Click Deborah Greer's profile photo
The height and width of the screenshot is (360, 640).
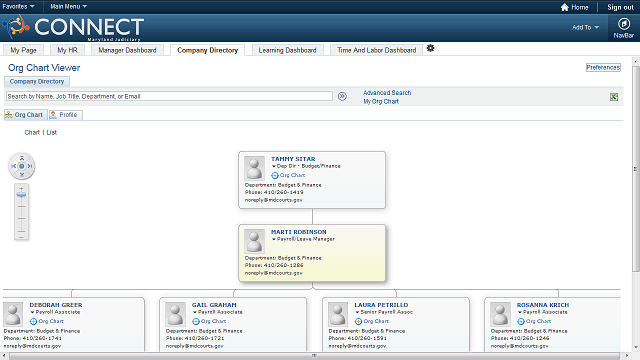click(13, 314)
